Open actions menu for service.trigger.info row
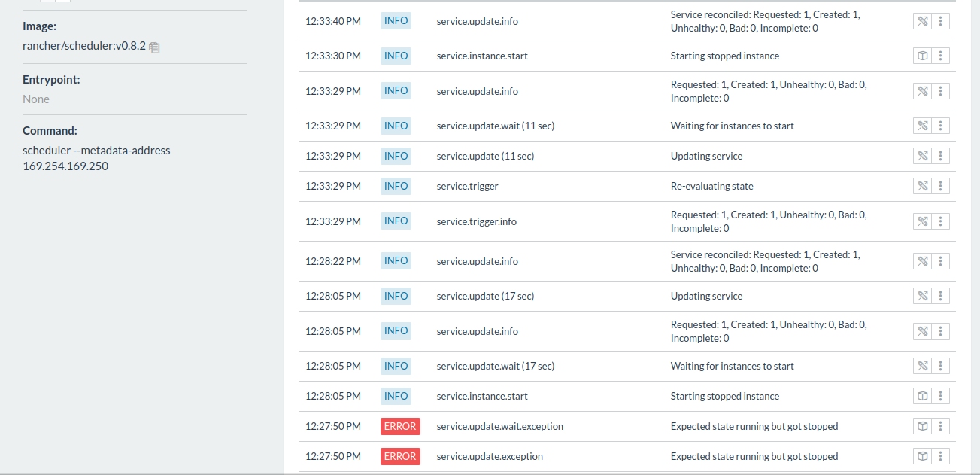980x475 pixels. (x=940, y=221)
